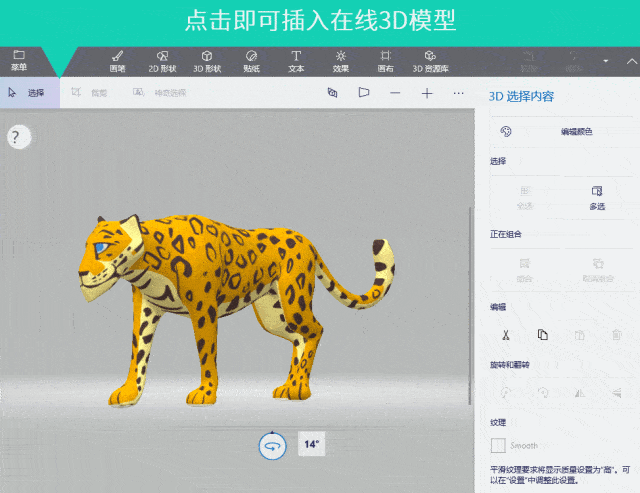The image size is (640, 493).
Task: Zoom in with the plus button
Action: [427, 93]
